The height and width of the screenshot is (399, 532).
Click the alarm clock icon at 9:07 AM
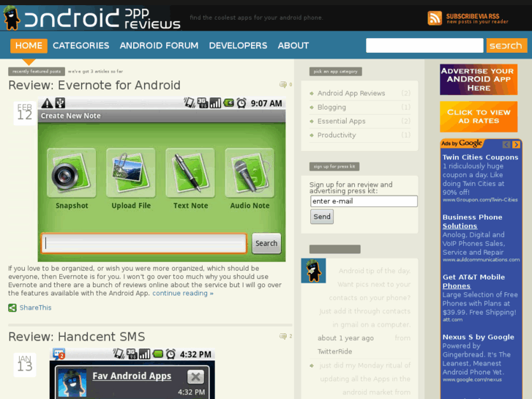pos(241,103)
